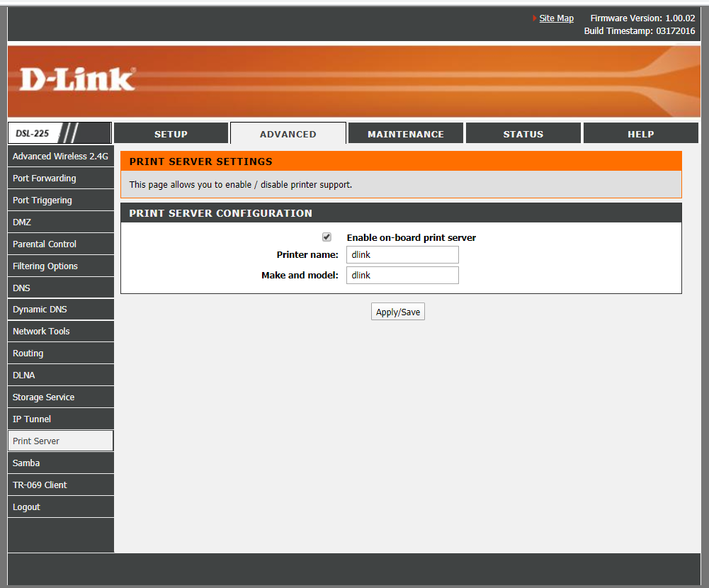Open the MAINTENANCE tab
This screenshot has height=588, width=709.
[406, 134]
